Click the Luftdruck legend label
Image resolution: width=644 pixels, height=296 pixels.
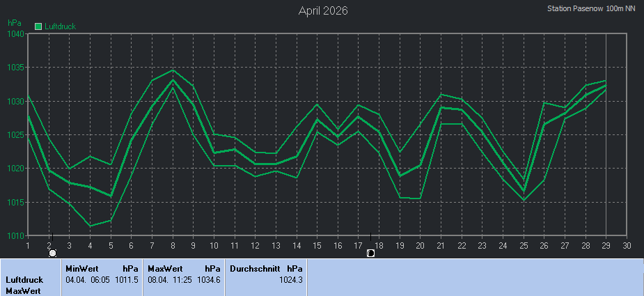(x=59, y=26)
